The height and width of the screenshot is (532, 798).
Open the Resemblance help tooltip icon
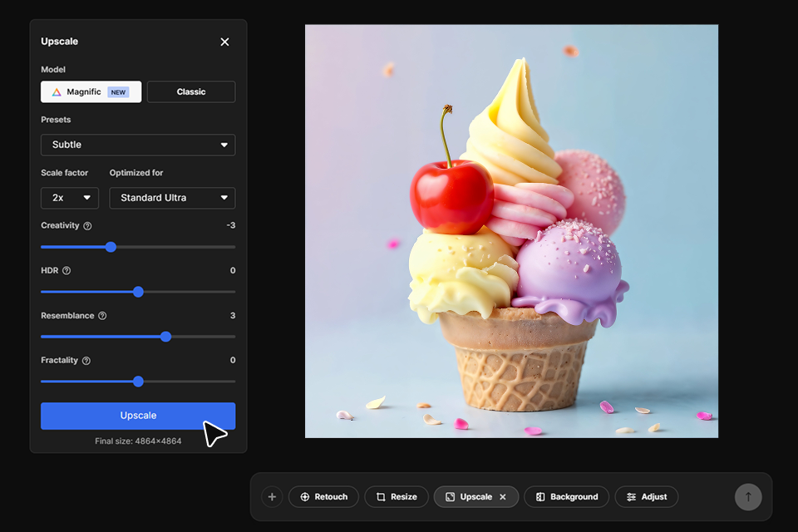[102, 316]
